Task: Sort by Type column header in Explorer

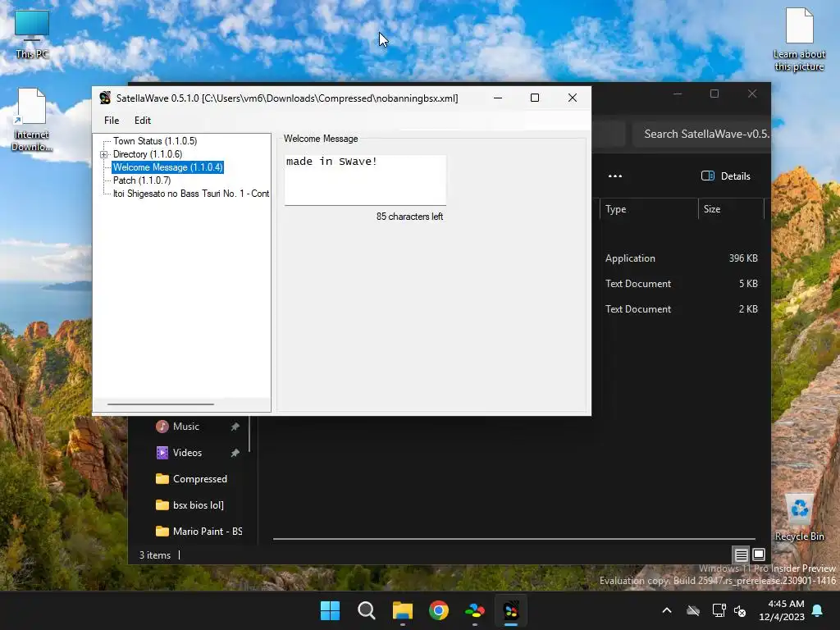Action: click(649, 209)
